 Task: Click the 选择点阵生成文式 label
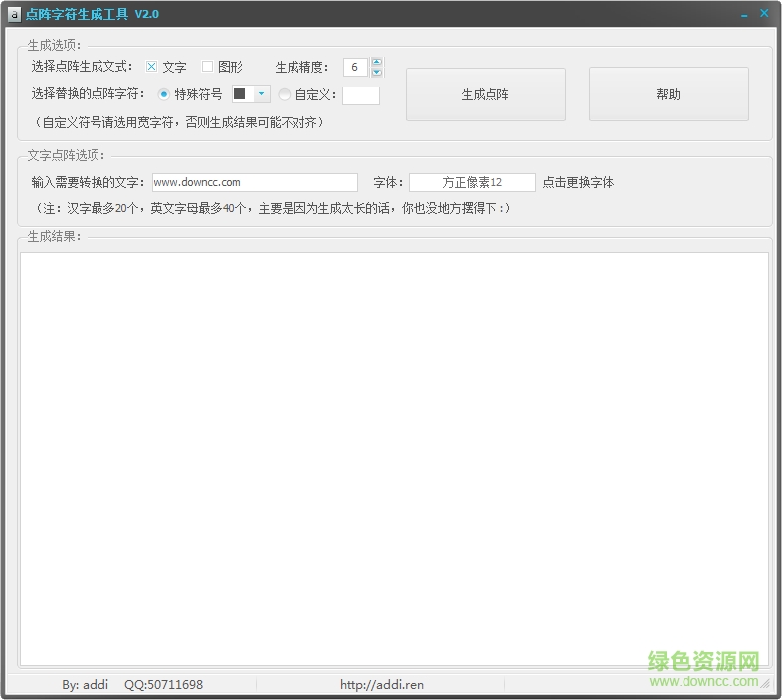tap(82, 66)
